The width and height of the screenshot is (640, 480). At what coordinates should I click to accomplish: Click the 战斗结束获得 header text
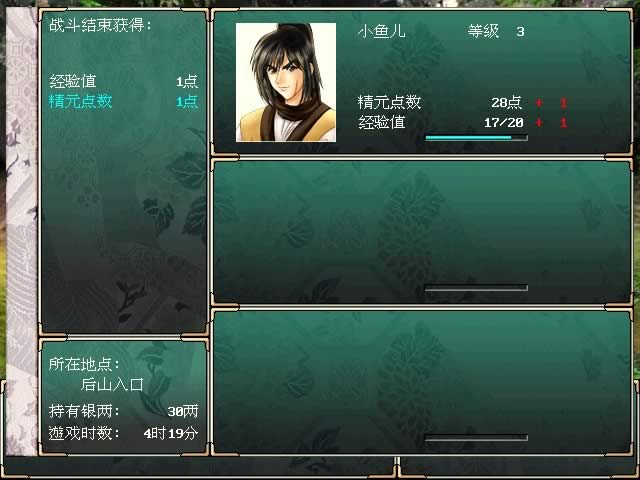tap(100, 25)
